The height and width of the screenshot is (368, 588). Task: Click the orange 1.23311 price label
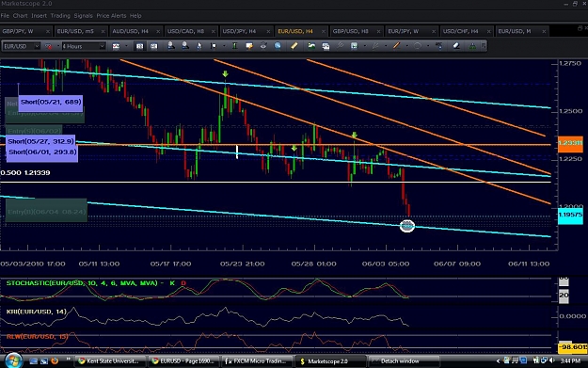pos(570,143)
